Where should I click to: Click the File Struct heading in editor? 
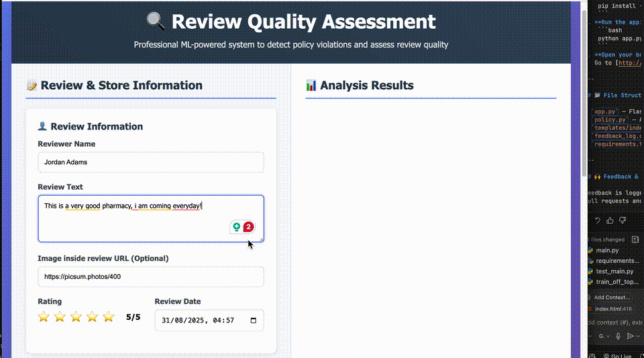[622, 95]
